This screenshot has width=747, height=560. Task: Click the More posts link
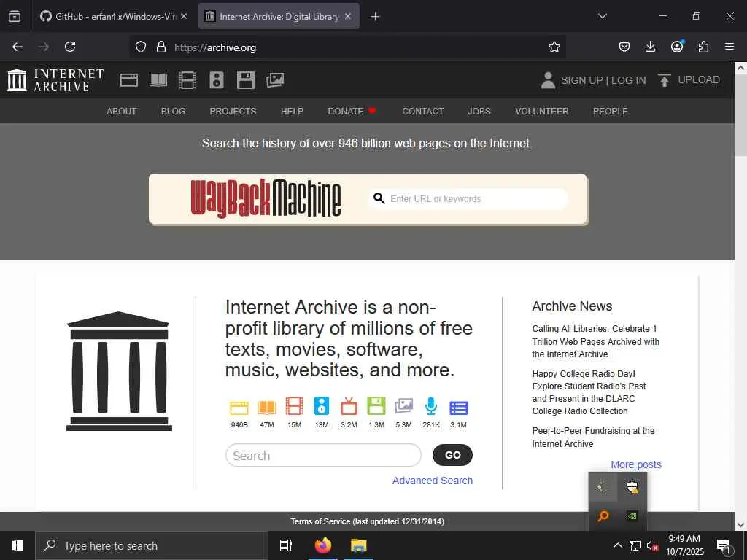(636, 464)
